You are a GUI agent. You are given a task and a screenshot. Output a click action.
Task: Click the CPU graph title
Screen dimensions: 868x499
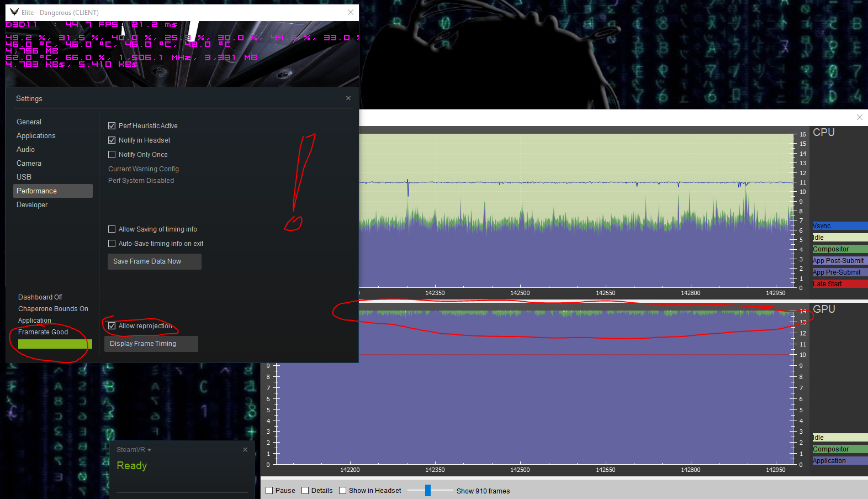tap(823, 133)
